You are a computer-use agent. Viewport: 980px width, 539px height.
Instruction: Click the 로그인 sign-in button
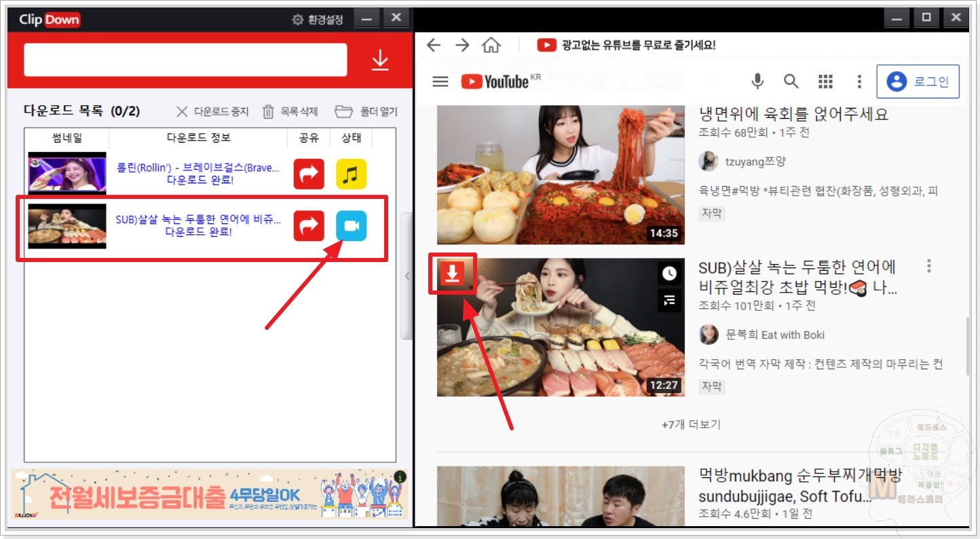point(918,82)
